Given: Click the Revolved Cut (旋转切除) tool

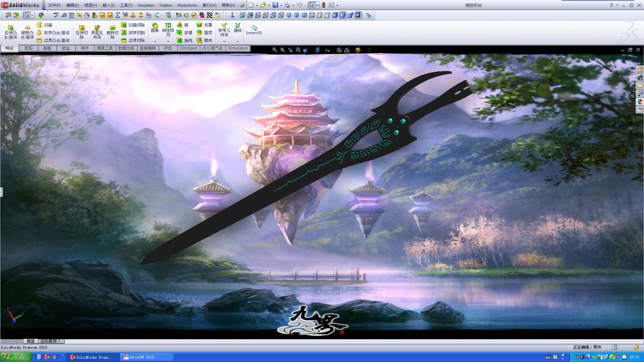Looking at the screenshot, I should [x=112, y=32].
